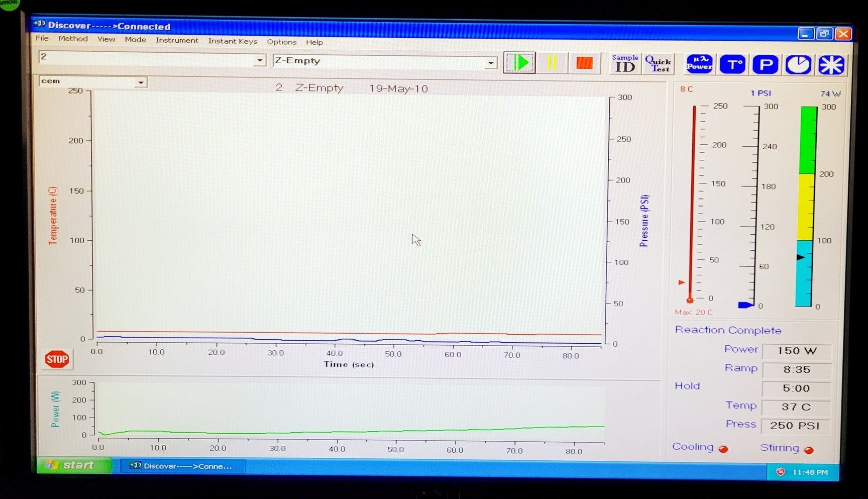Open the Instrument menu

point(177,41)
